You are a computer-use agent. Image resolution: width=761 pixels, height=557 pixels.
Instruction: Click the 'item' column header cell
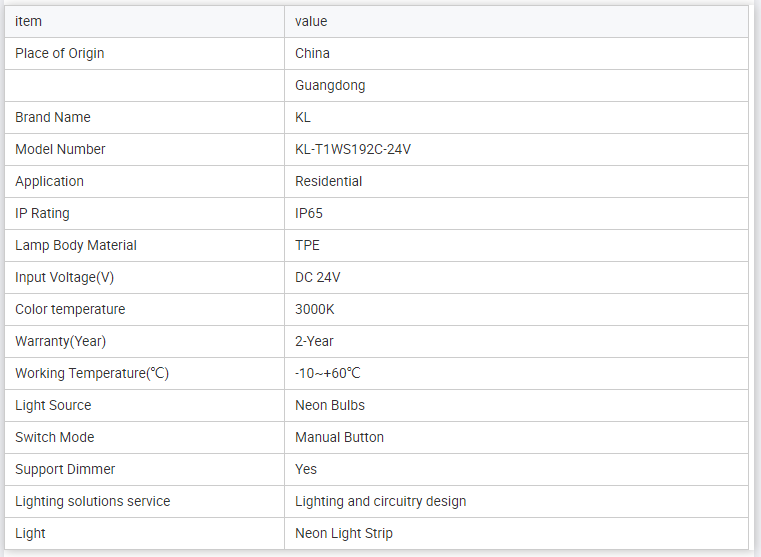click(x=29, y=21)
